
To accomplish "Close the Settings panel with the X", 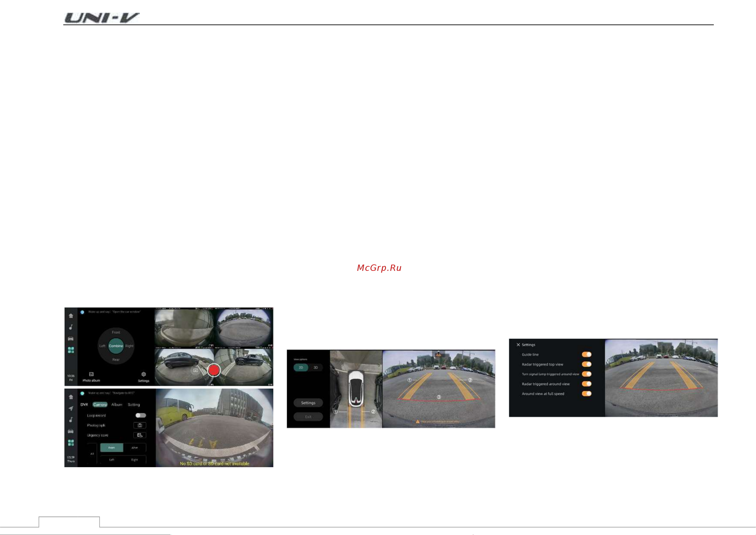I will pyautogui.click(x=518, y=345).
